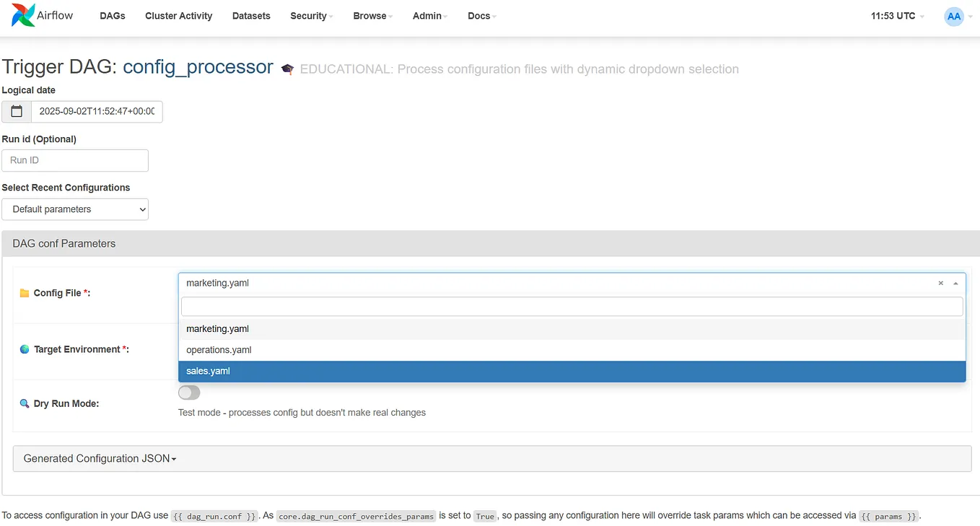Collapse the Config File dropdown via its chevron
This screenshot has height=526, width=980.
pyautogui.click(x=955, y=283)
